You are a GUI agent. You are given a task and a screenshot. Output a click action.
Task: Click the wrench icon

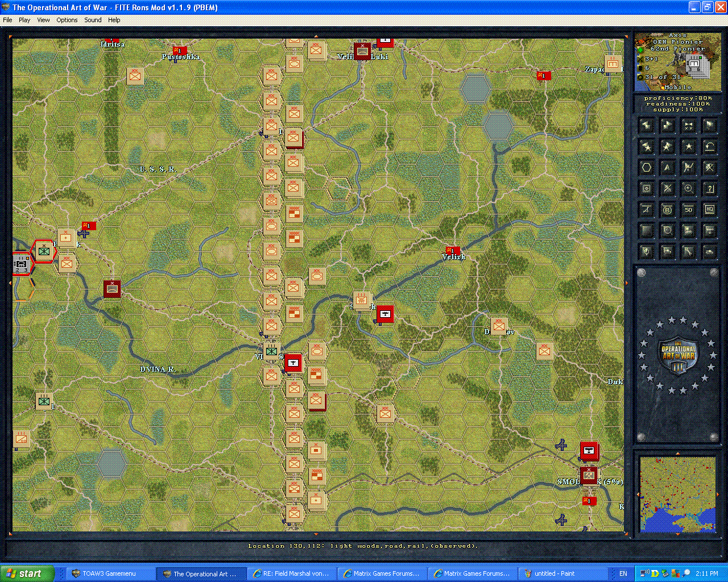pyautogui.click(x=689, y=252)
